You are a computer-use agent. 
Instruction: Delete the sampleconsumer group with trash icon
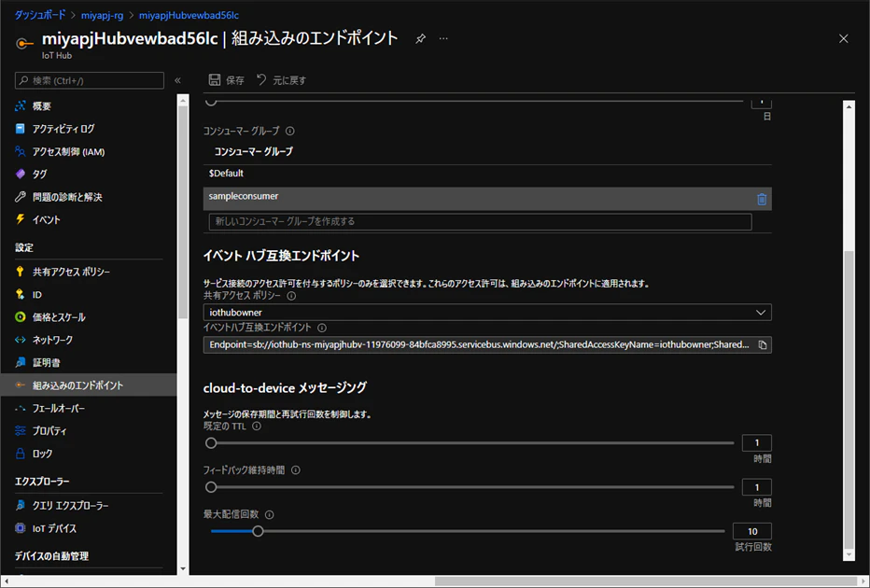tap(762, 199)
